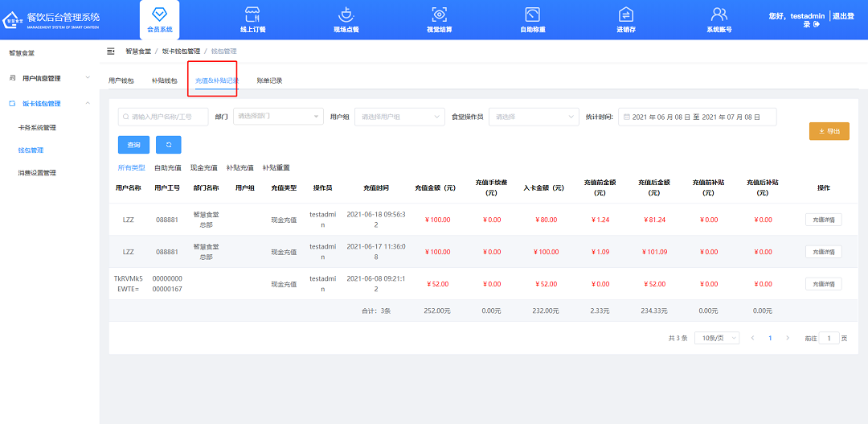Open the 线上订餐 module in top navigation
Image resolution: width=868 pixels, height=424 pixels.
[x=252, y=20]
